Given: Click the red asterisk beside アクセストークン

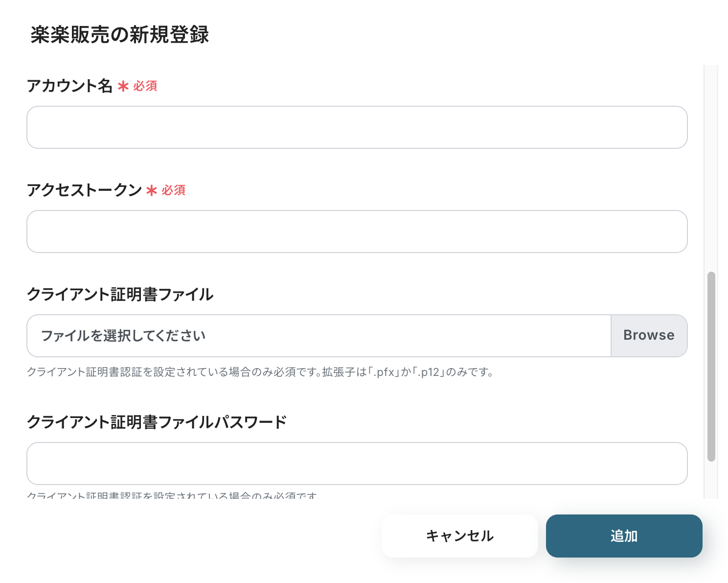Looking at the screenshot, I should pyautogui.click(x=152, y=191).
